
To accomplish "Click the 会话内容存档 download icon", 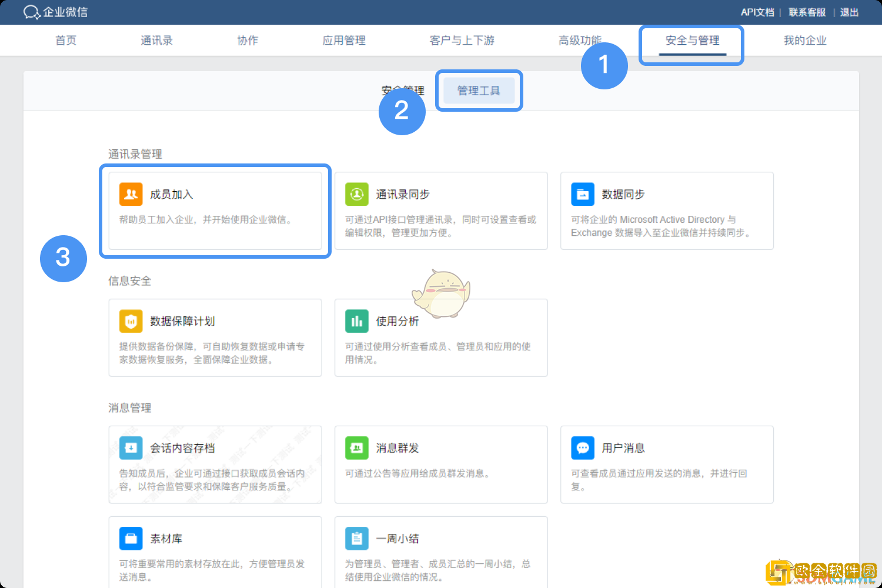I will point(131,448).
